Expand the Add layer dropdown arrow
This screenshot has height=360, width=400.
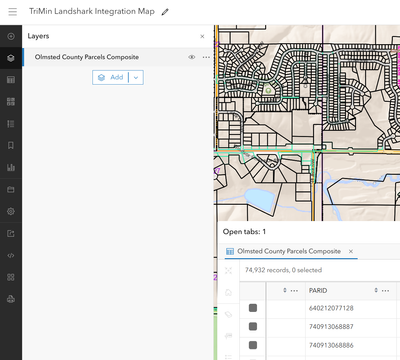pyautogui.click(x=136, y=77)
